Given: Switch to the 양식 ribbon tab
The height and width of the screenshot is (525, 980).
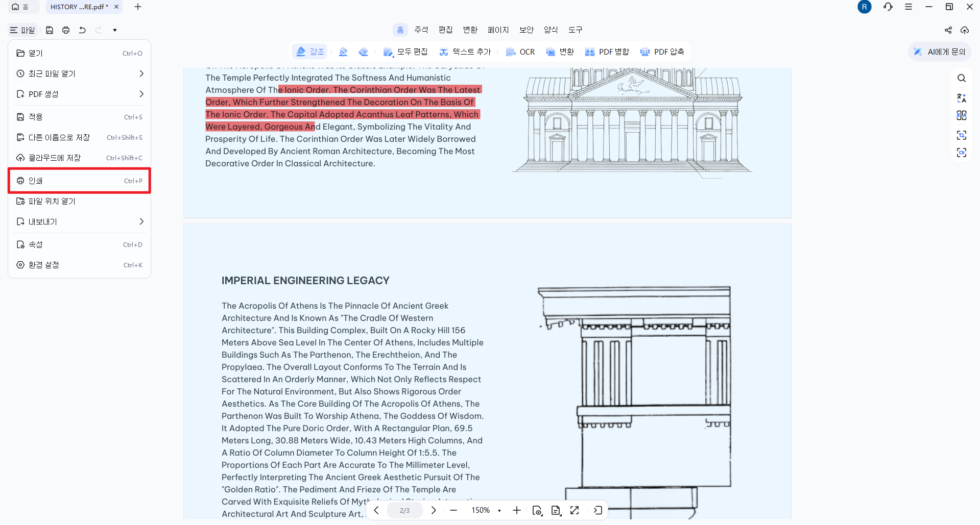Looking at the screenshot, I should coord(551,30).
